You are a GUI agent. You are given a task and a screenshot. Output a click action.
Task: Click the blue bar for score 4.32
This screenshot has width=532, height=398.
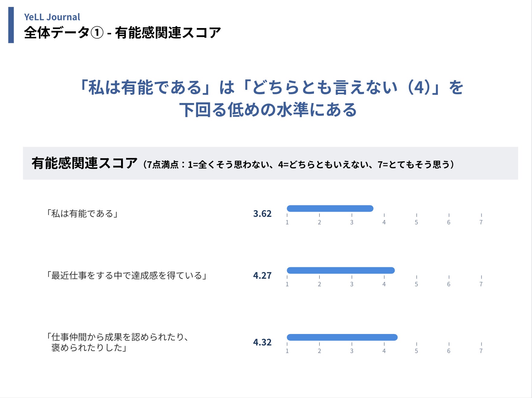342,337
